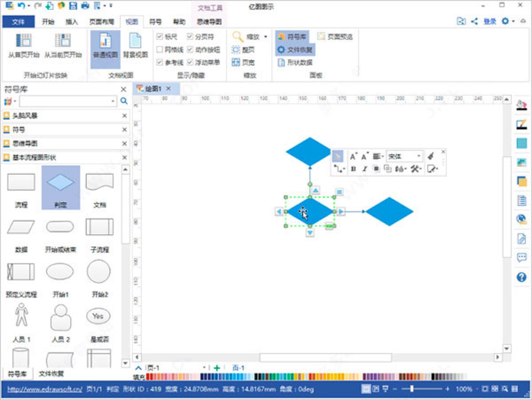
Task: Click the search magnifier in symbol library
Action: tap(124, 102)
